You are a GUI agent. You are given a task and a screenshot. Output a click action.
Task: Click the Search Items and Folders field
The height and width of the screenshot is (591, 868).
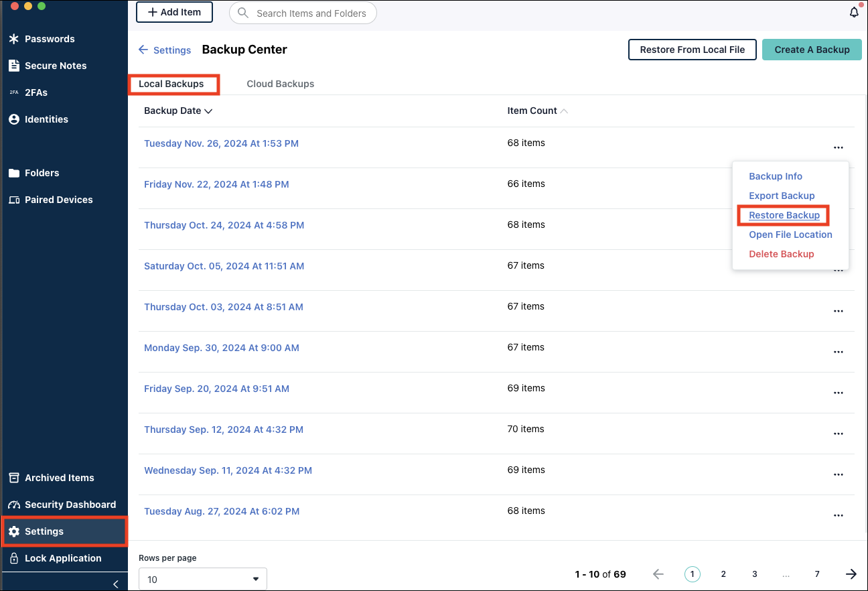[303, 12]
